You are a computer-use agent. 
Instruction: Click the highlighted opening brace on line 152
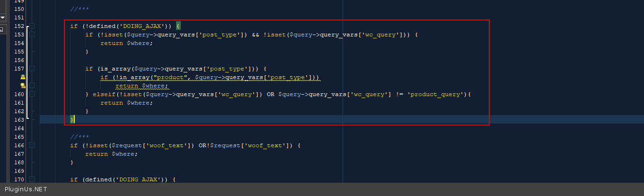[178, 26]
